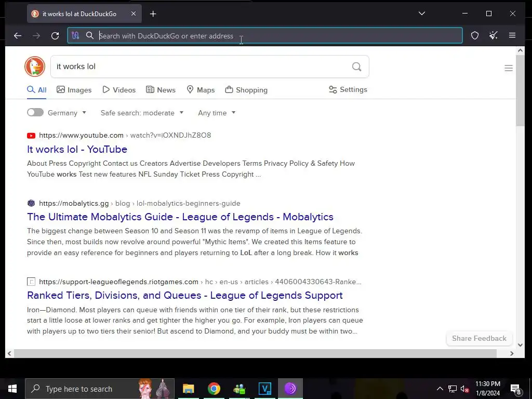Image resolution: width=532 pixels, height=399 pixels.
Task: Click the Share Feedback button
Action: pyautogui.click(x=479, y=338)
